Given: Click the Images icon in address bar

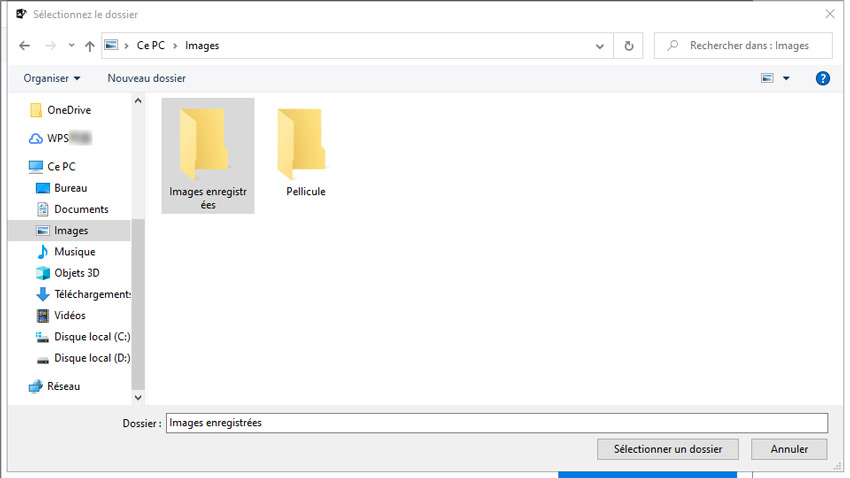Looking at the screenshot, I should [x=111, y=46].
